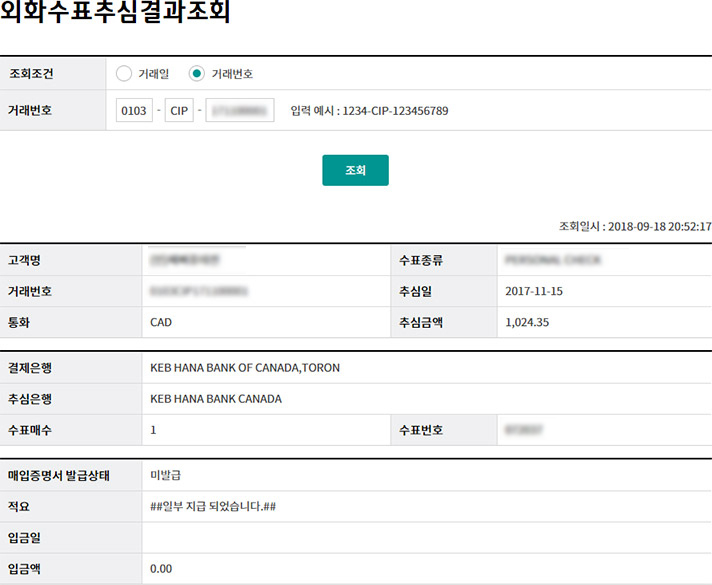Click the 결제은행 value KEB HANA BANK OF CANADA,TORON
Image resolution: width=712 pixels, height=585 pixels.
coord(245,368)
